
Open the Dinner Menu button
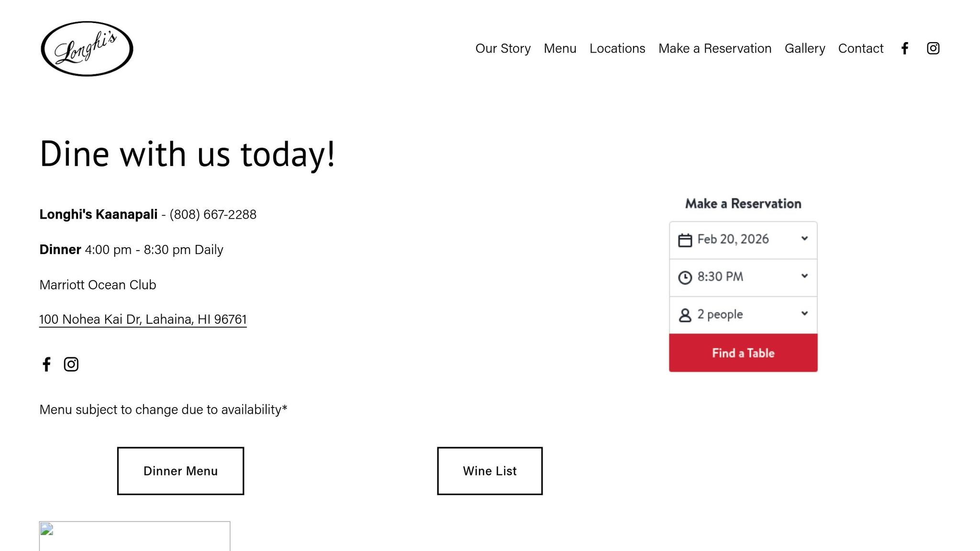[180, 471]
